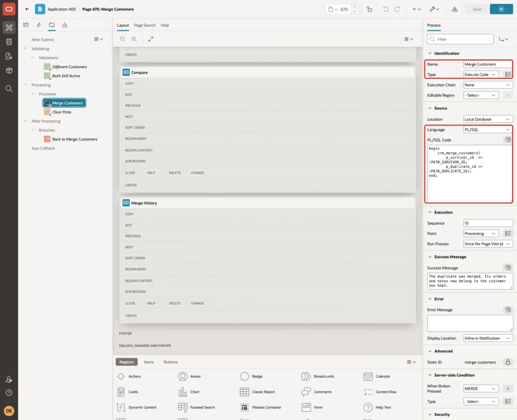Open Page Shared Components tab icon
Viewport: 517px width, 420px height.
pos(65,25)
